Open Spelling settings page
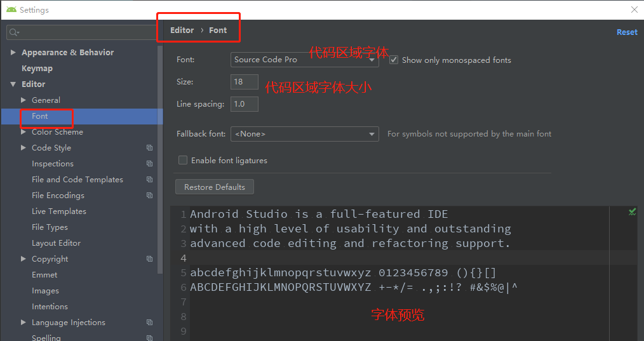 coord(46,338)
